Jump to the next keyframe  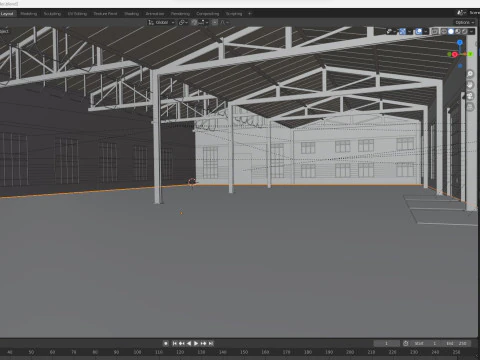(203, 343)
